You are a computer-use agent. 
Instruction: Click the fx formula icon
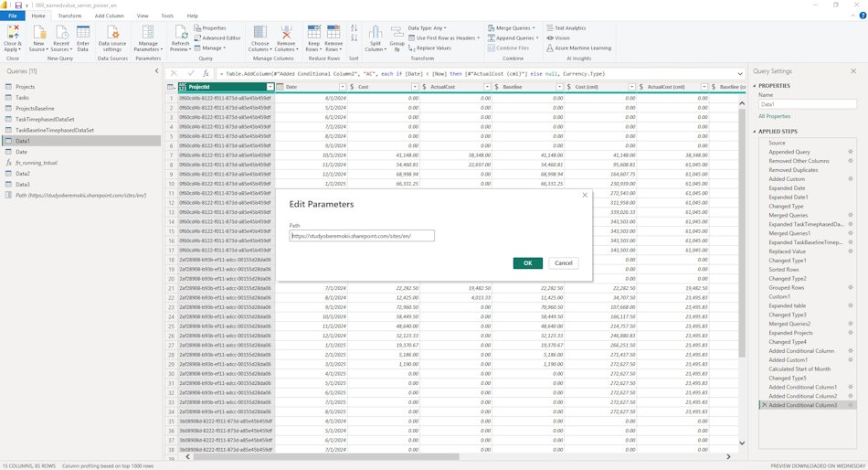click(x=206, y=73)
